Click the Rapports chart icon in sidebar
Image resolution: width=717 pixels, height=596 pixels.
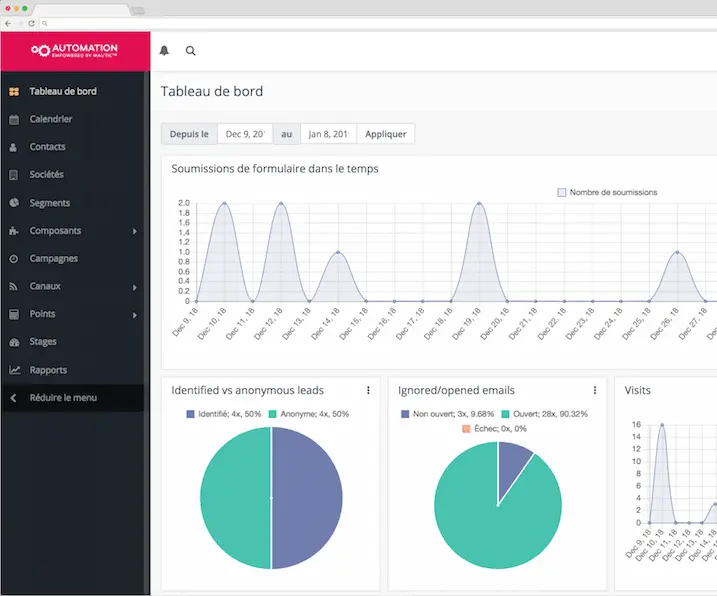click(x=14, y=370)
